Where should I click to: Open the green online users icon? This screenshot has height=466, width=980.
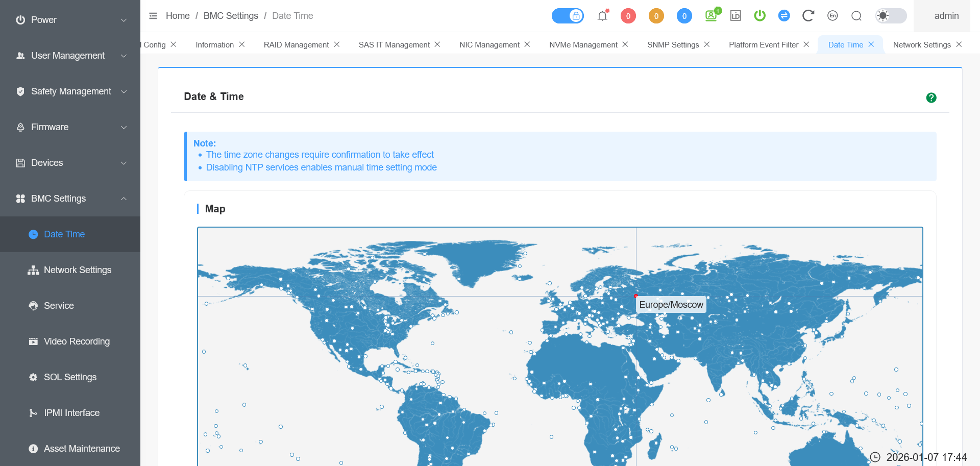tap(712, 16)
